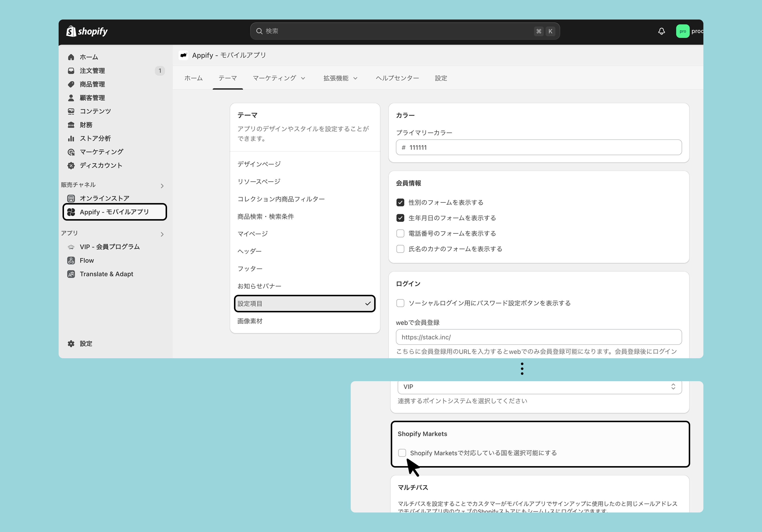Click Translate & Adapt app icon
The image size is (762, 532).
[x=71, y=274]
